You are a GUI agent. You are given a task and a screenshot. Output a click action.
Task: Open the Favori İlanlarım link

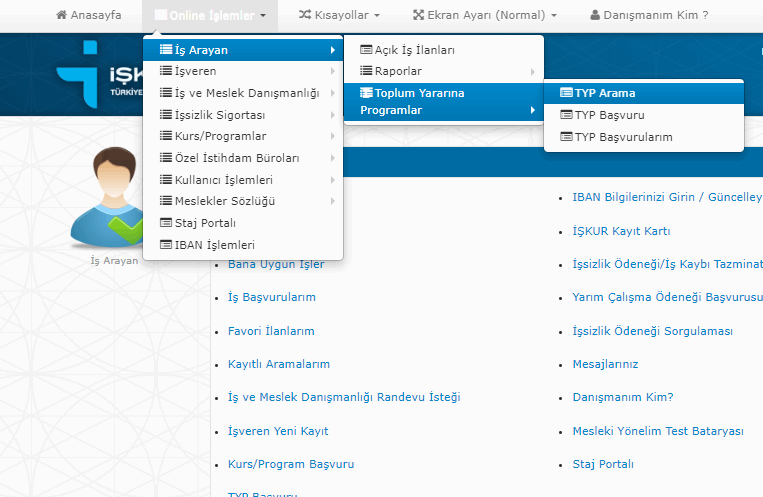point(271,331)
